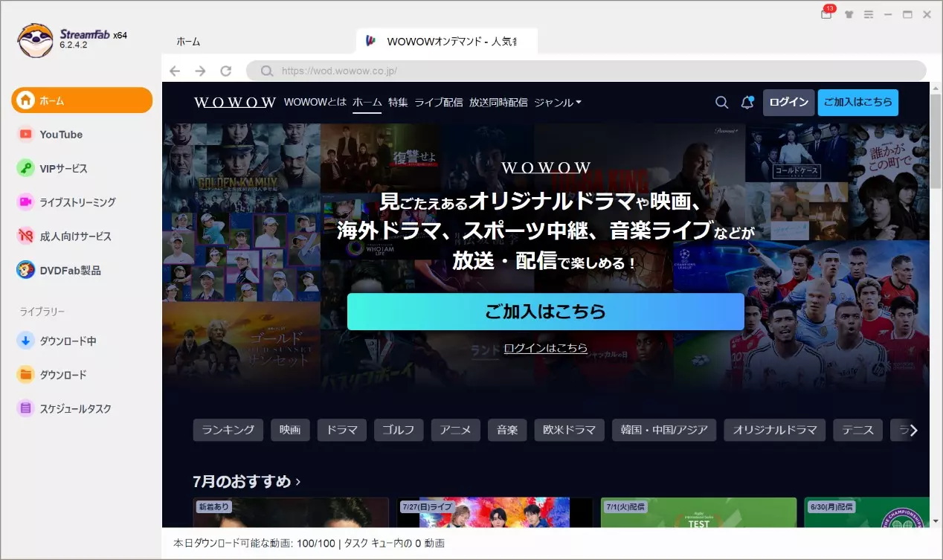Select the アニメ category chip
Image resolution: width=943 pixels, height=560 pixels.
[x=456, y=430]
